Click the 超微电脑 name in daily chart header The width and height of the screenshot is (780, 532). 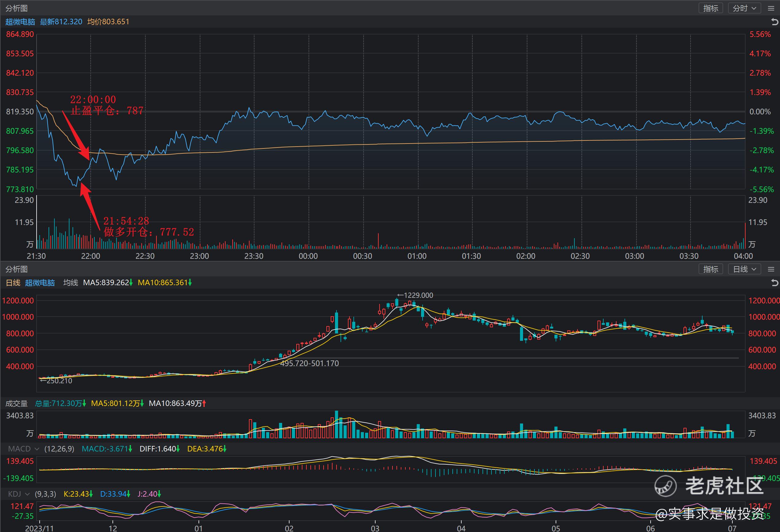point(40,283)
